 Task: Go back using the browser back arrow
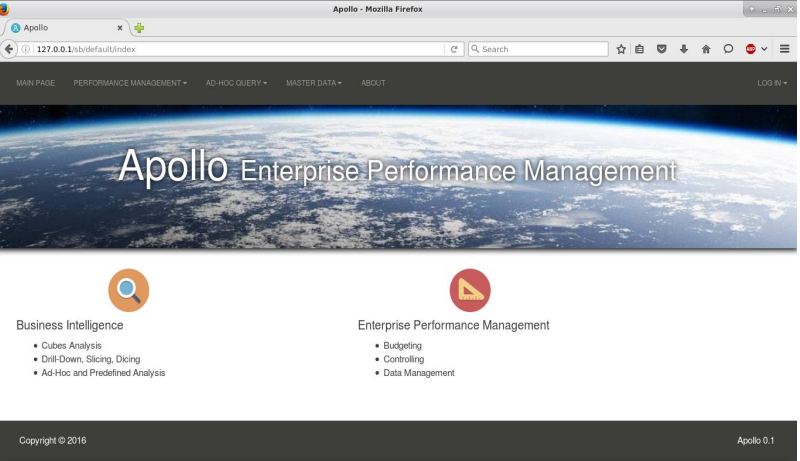(x=9, y=49)
